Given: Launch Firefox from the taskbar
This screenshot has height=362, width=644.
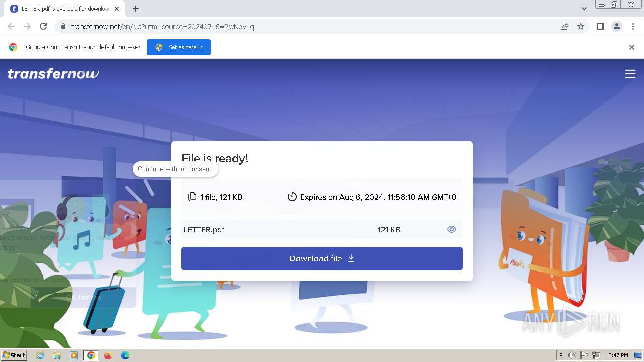Looking at the screenshot, I should point(108,355).
